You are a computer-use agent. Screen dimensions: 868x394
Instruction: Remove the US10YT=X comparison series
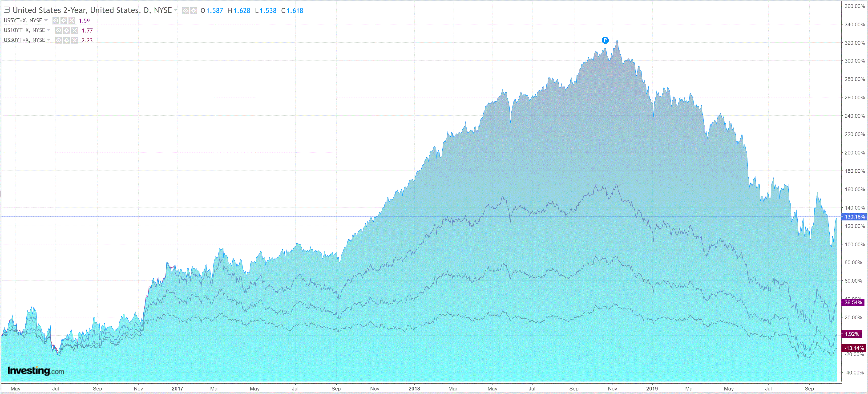pos(74,30)
